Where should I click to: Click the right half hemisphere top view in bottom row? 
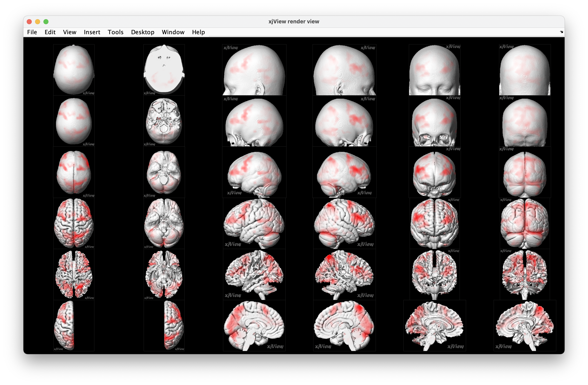pos(174,325)
